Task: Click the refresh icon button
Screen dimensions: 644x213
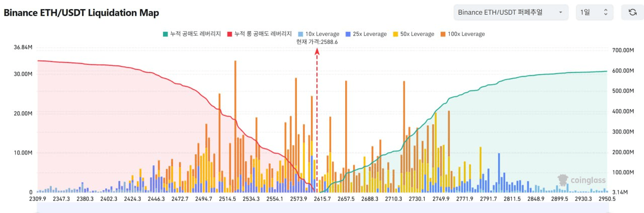Action: 632,12
